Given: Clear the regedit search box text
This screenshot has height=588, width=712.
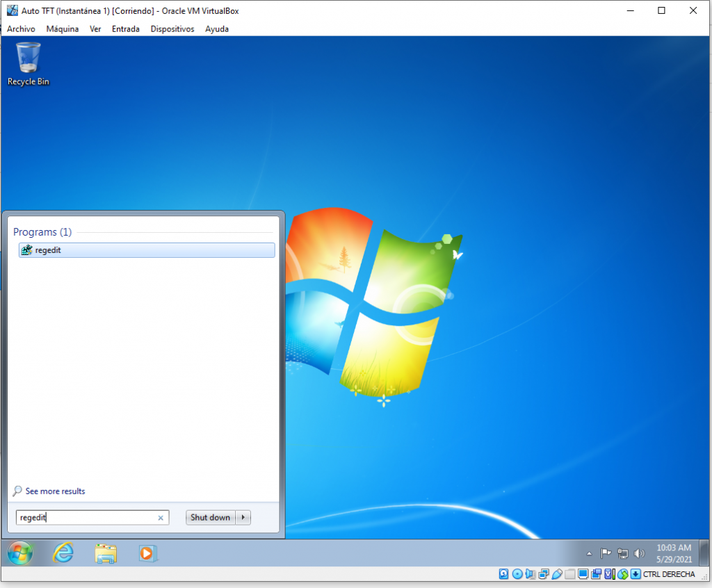Looking at the screenshot, I should [161, 518].
